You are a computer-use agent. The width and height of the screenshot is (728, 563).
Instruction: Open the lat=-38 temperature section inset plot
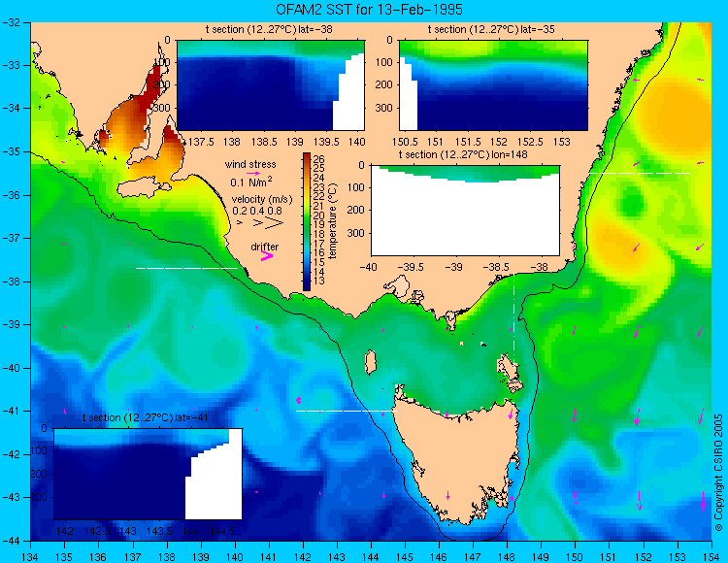[x=271, y=85]
